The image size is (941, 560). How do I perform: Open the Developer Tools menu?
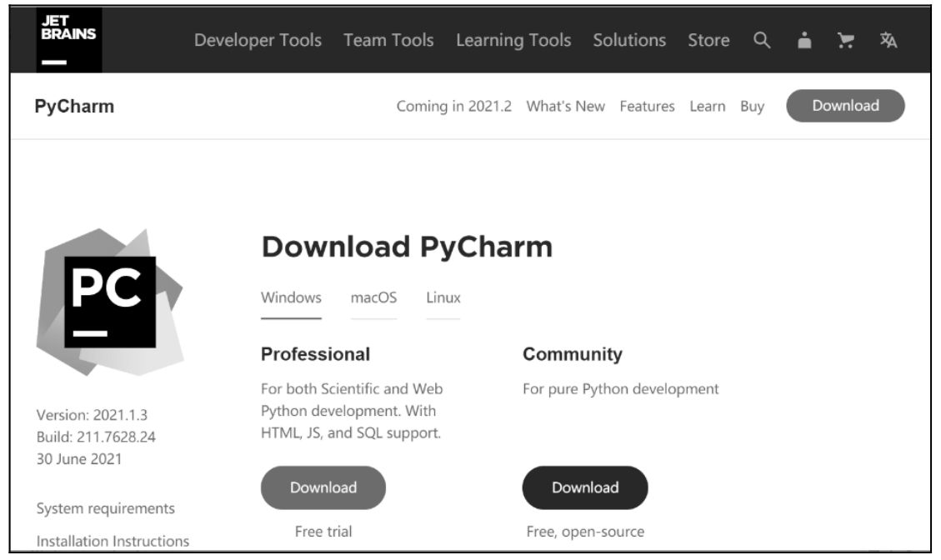coord(258,40)
